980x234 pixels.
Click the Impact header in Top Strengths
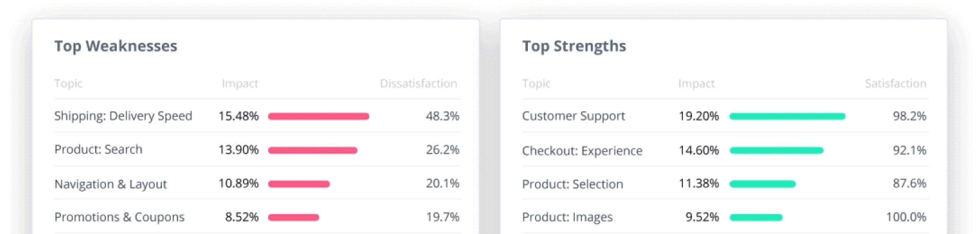[x=696, y=83]
